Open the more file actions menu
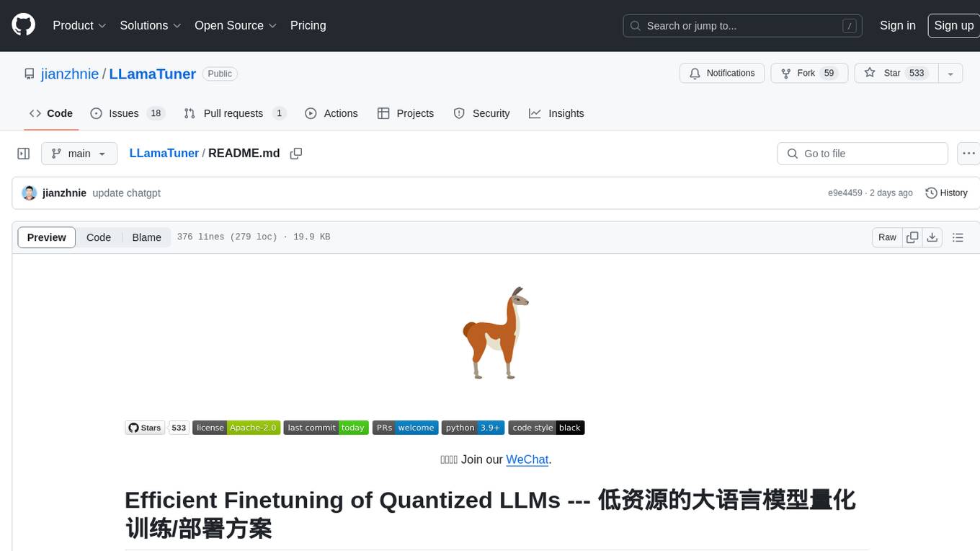The width and height of the screenshot is (980, 551). coord(968,154)
